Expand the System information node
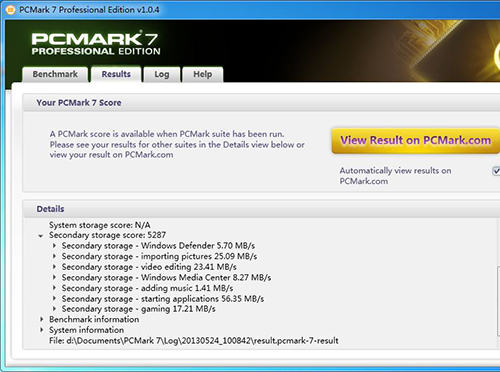This screenshot has width=500, height=372. [42, 330]
